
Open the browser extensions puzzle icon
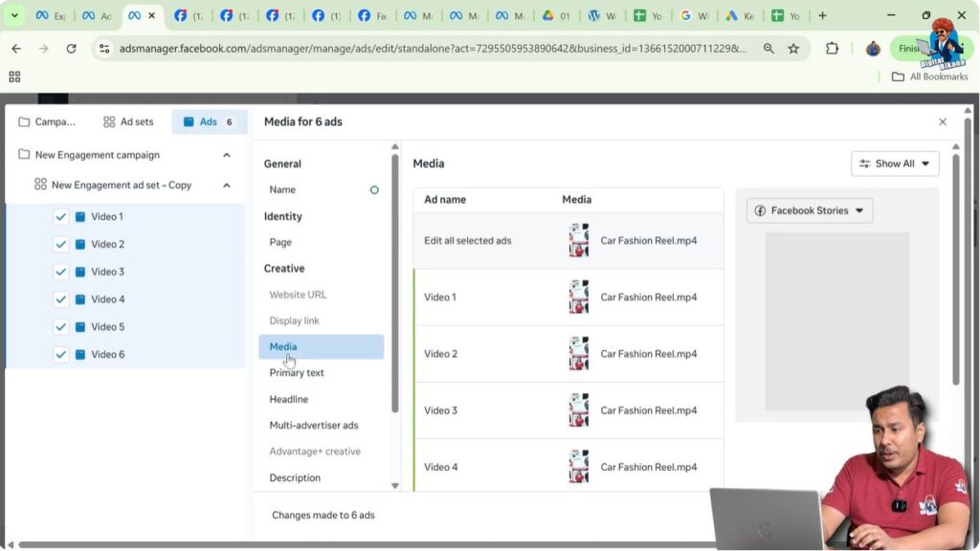[x=832, y=49]
